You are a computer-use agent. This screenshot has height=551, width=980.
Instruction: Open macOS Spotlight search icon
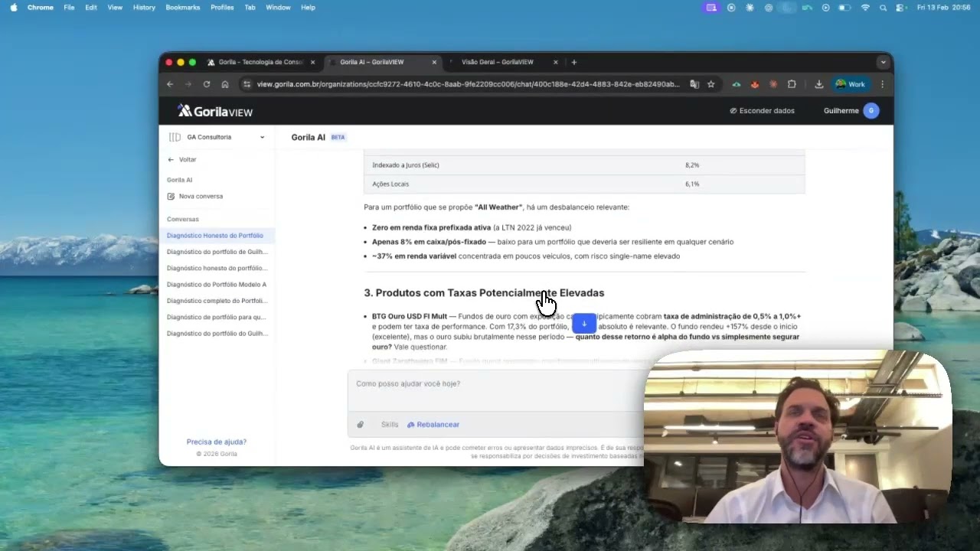coord(883,8)
